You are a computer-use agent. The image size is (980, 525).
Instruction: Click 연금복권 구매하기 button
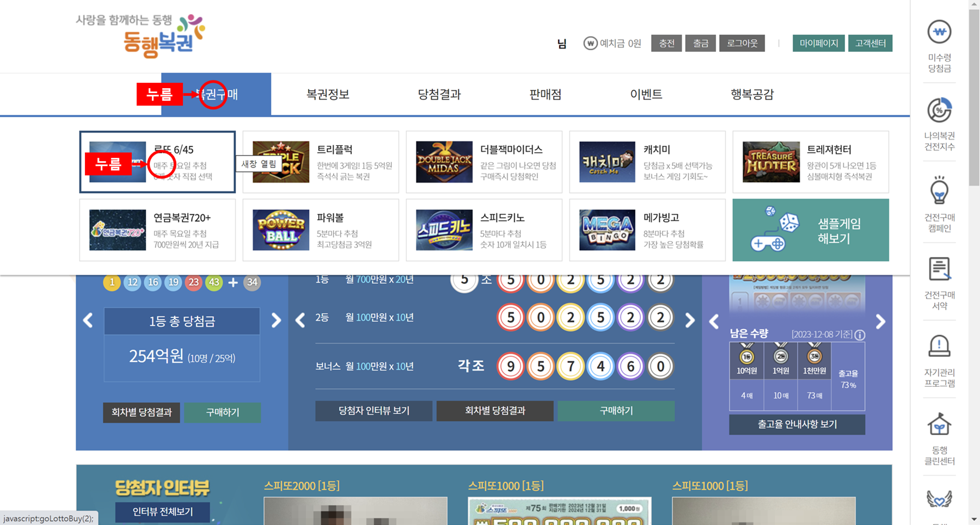(616, 410)
